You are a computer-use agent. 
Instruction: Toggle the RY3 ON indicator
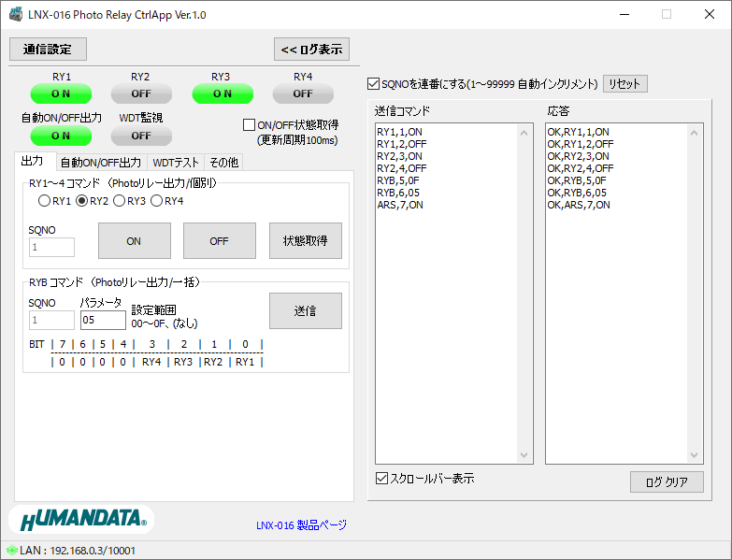tap(222, 93)
